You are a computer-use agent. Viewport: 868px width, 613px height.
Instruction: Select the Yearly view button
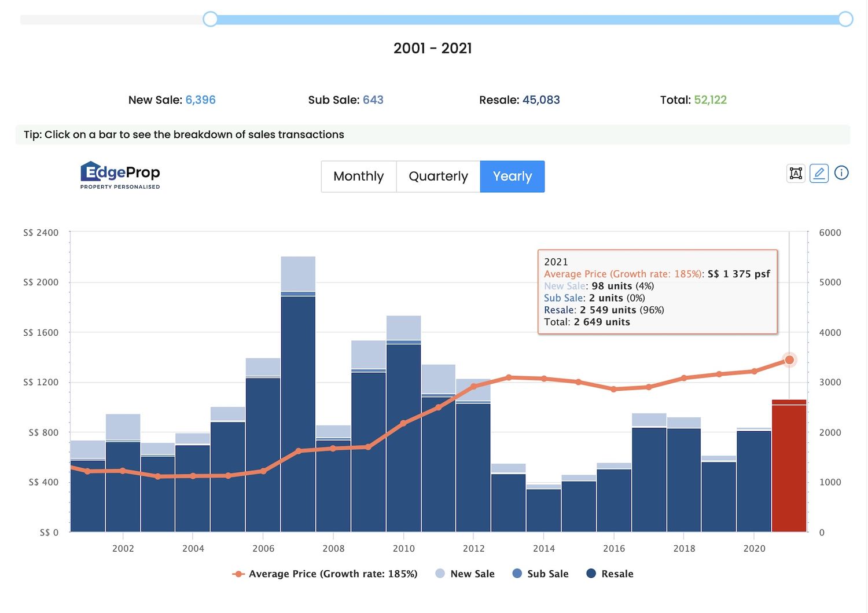coord(512,177)
